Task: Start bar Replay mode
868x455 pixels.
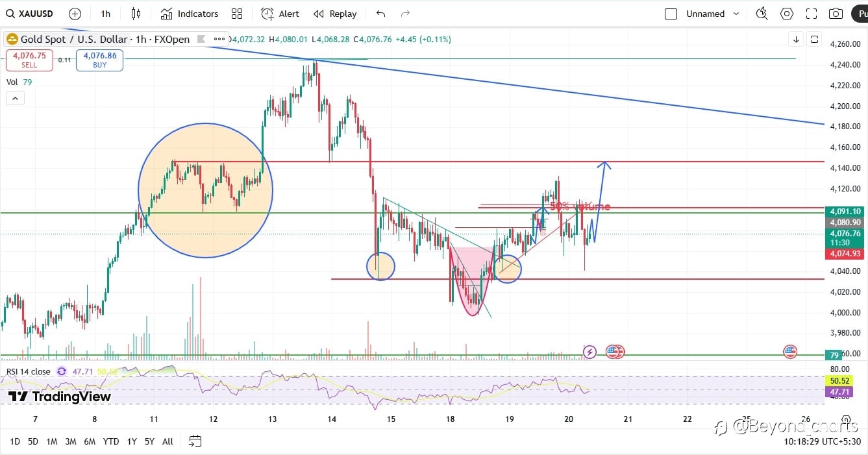Action: 335,14
